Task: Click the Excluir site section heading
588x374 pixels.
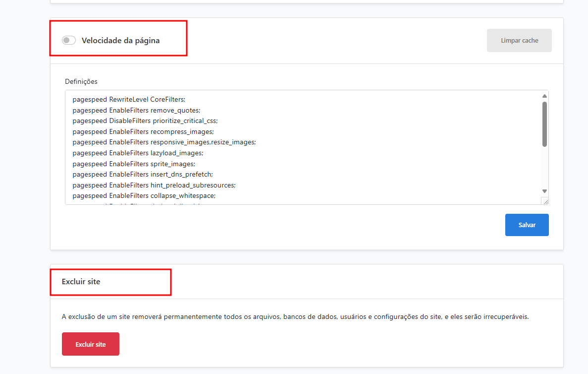Action: pos(81,282)
